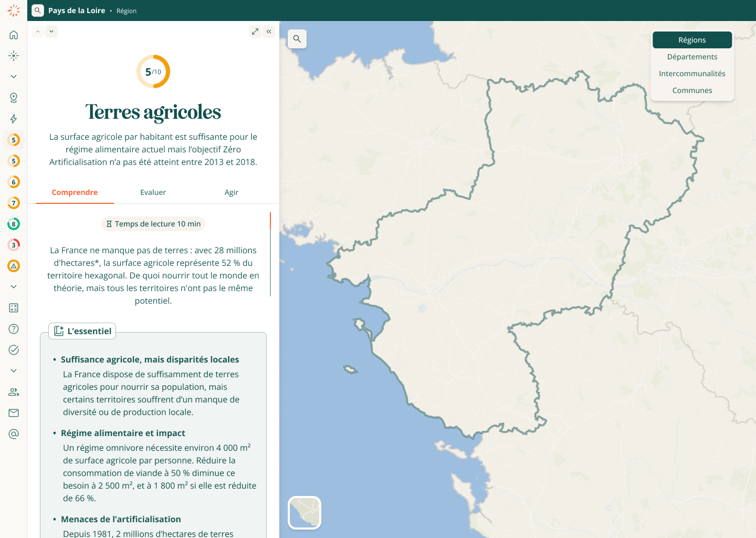Click the Intercommunalités option
This screenshot has width=756, height=538.
click(692, 74)
